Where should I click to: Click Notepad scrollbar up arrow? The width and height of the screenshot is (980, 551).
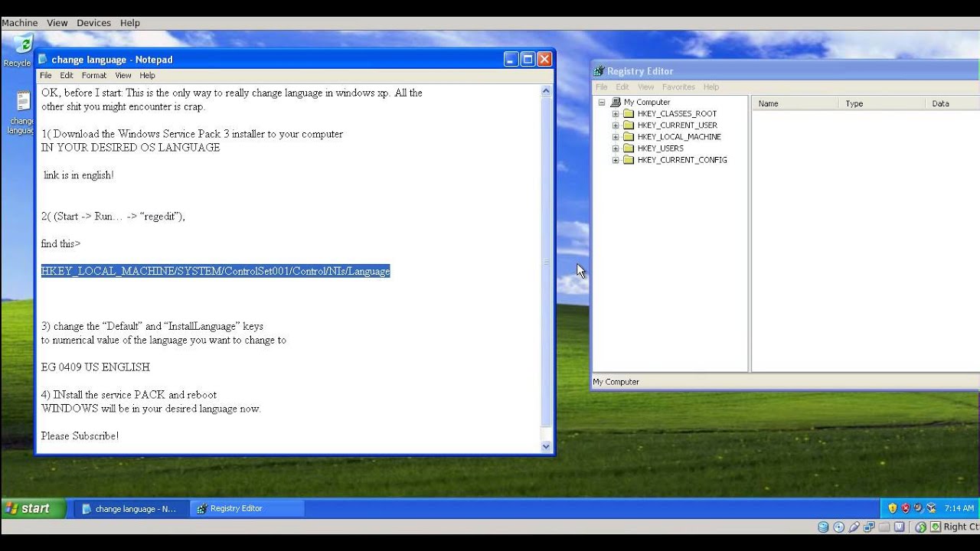[546, 91]
